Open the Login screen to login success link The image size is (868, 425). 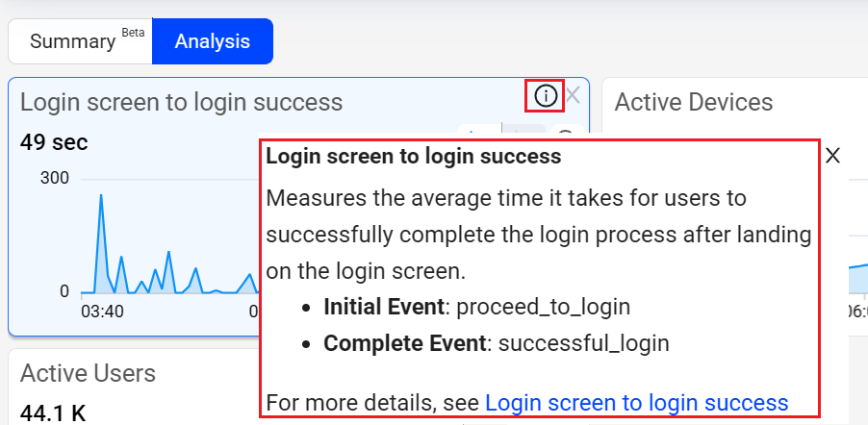coord(636,403)
